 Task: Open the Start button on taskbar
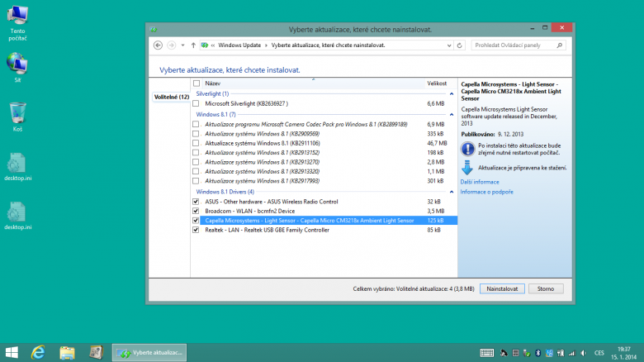(12, 353)
